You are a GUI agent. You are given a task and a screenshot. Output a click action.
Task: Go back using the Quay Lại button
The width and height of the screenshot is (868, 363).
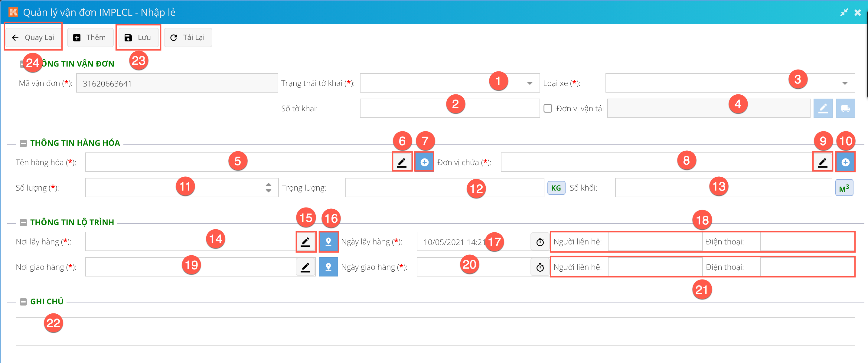coord(33,38)
